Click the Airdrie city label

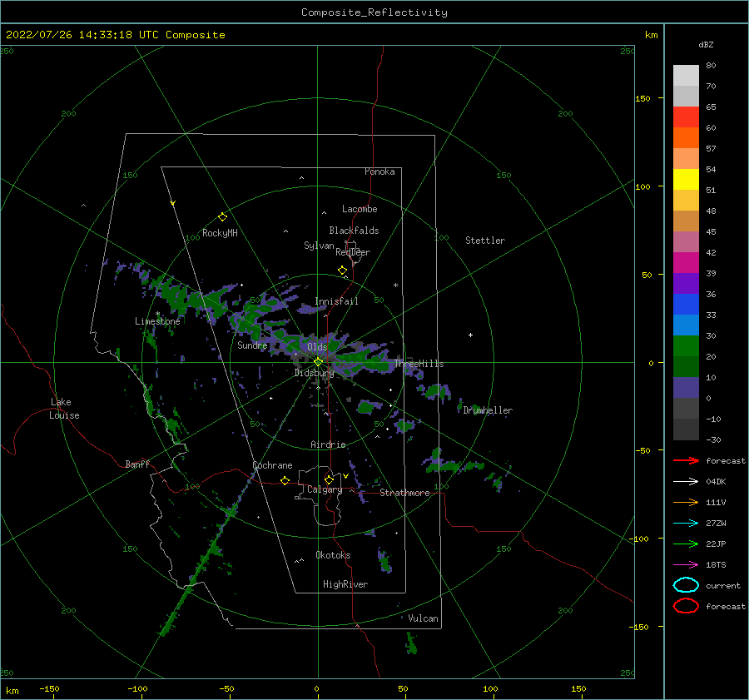click(328, 444)
